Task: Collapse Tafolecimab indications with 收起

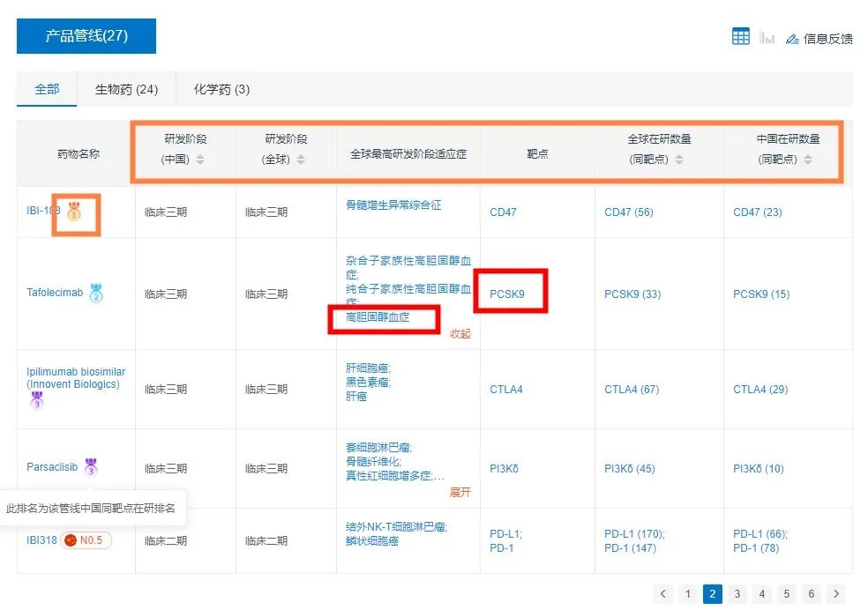Action: coord(460,333)
